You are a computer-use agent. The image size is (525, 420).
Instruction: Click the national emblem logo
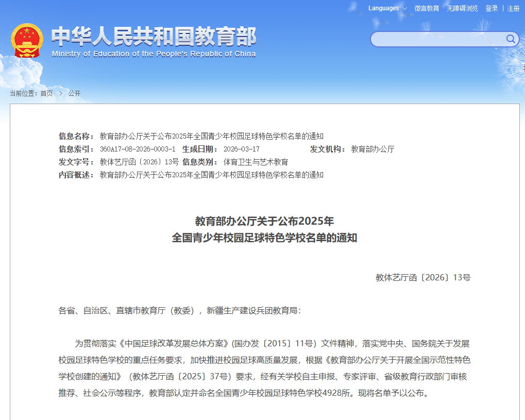(27, 41)
